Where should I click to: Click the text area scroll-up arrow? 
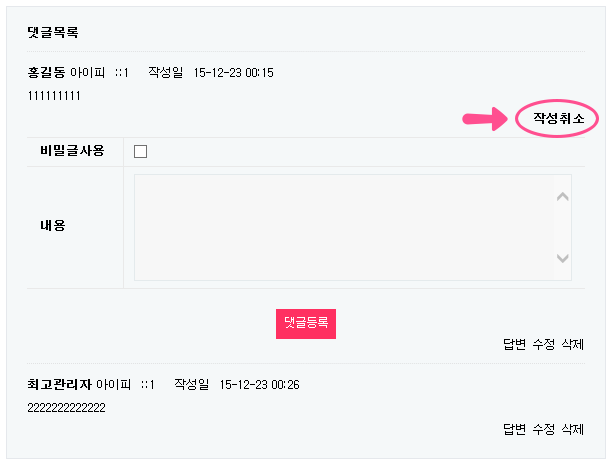tap(562, 196)
